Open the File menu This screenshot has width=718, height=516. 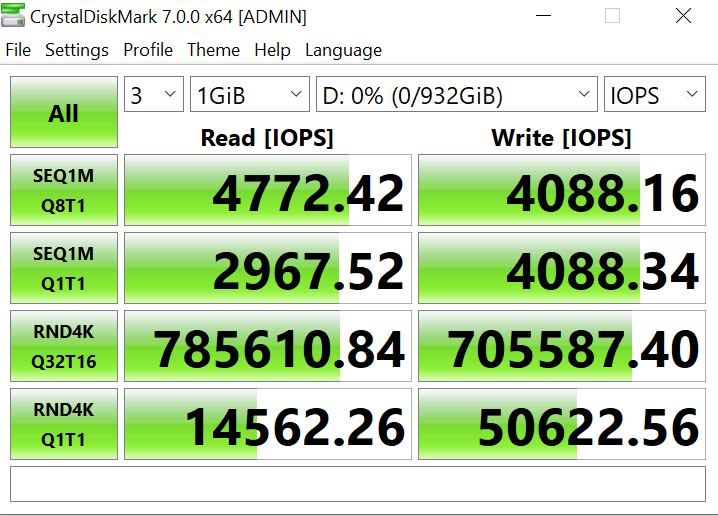click(18, 50)
